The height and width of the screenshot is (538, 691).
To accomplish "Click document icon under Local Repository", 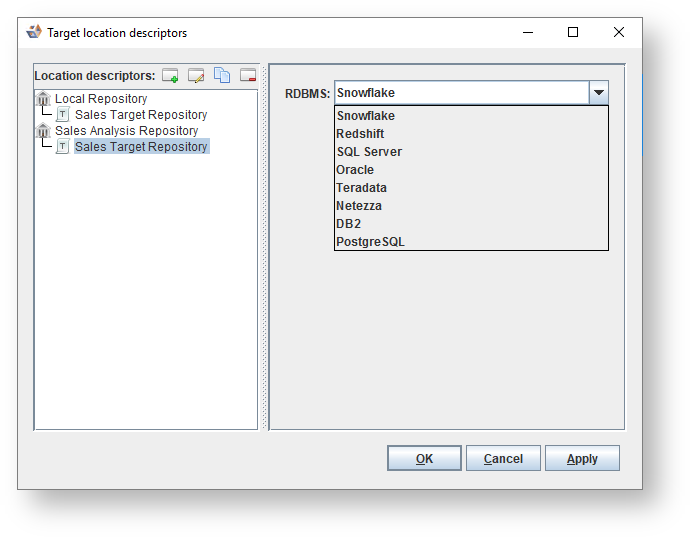I will click(x=63, y=115).
